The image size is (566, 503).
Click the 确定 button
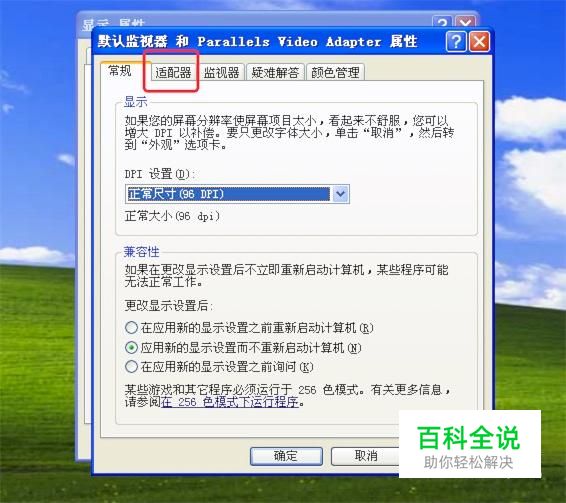coord(286,456)
